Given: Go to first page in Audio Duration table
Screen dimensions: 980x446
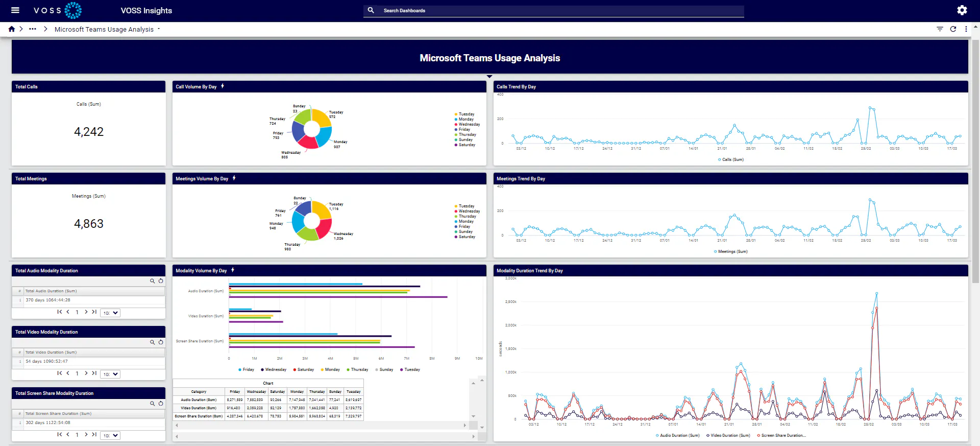Looking at the screenshot, I should (60, 312).
